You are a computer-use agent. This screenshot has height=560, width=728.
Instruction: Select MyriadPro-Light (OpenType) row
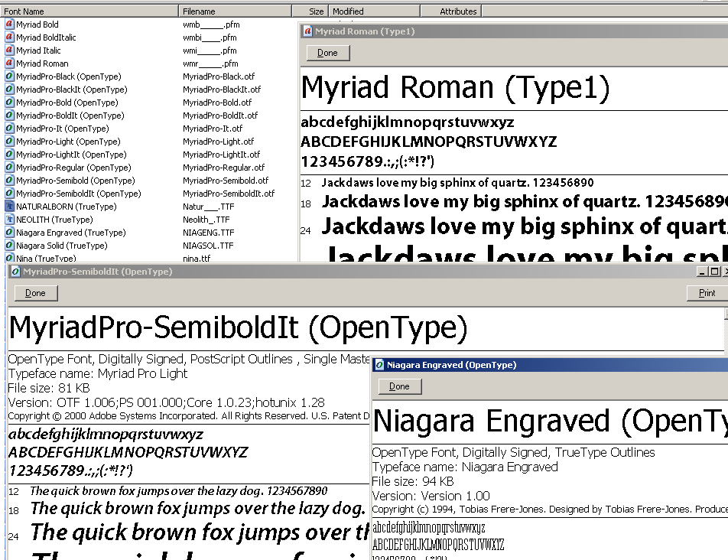click(68, 142)
